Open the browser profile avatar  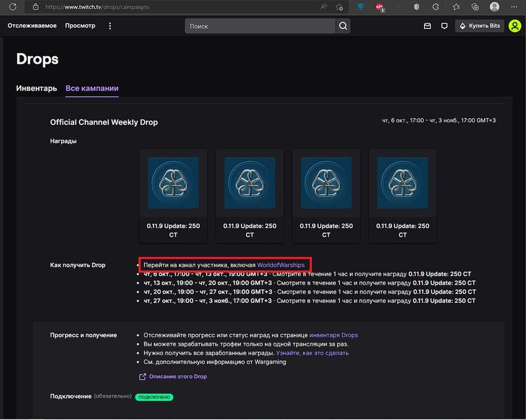coord(494,7)
